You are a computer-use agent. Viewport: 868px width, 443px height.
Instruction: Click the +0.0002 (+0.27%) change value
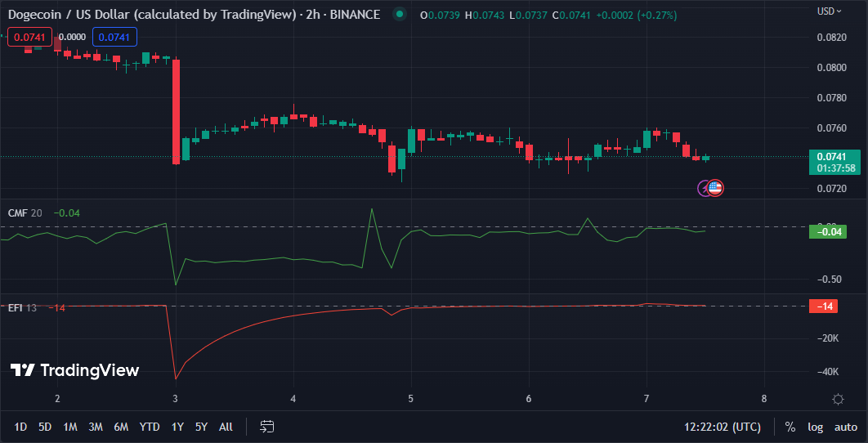tap(636, 16)
